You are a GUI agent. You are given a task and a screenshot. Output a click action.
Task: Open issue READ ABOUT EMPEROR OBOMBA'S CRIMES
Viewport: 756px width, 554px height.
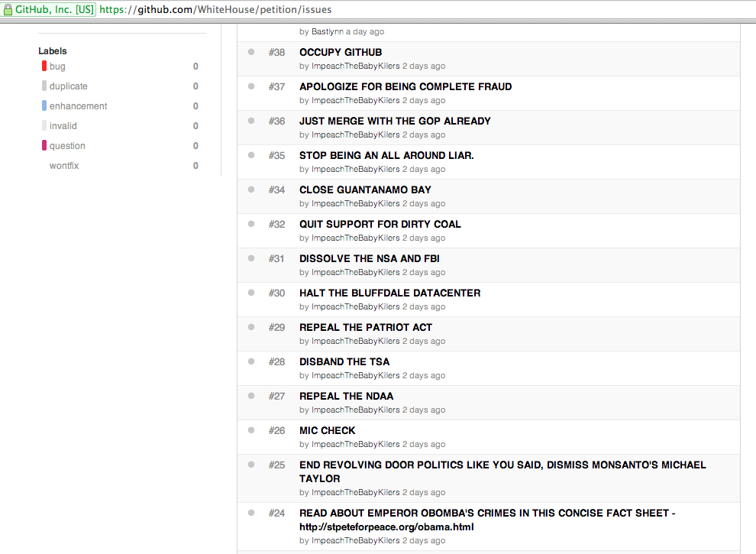tap(487, 520)
